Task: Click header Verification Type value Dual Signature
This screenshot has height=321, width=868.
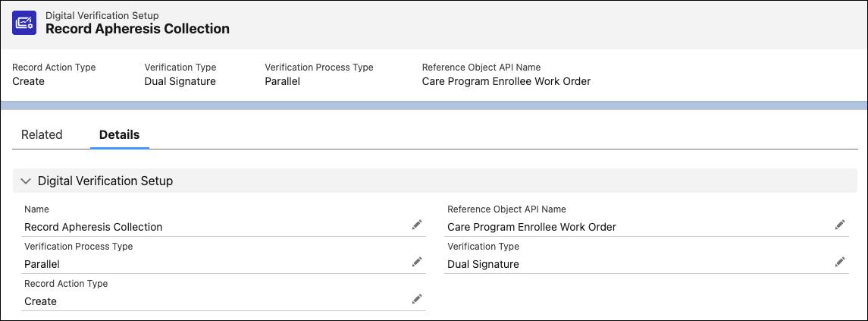Action: tap(180, 81)
